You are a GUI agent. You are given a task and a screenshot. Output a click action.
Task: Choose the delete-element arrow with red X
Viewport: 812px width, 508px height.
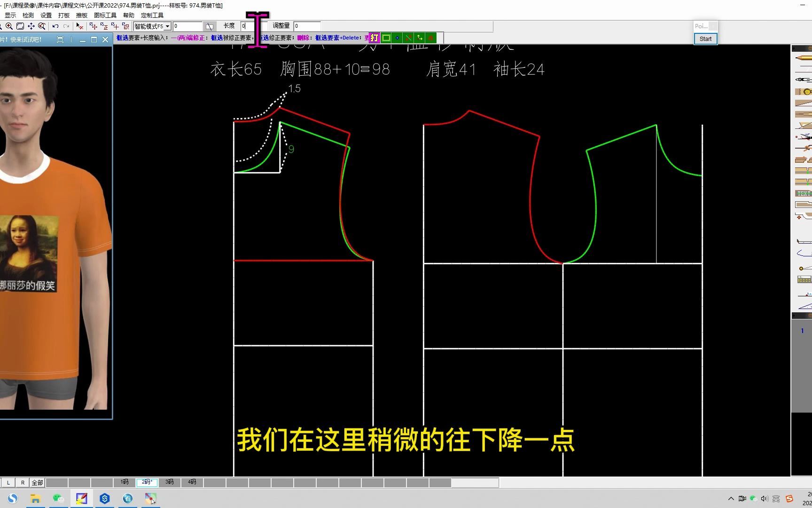point(80,26)
